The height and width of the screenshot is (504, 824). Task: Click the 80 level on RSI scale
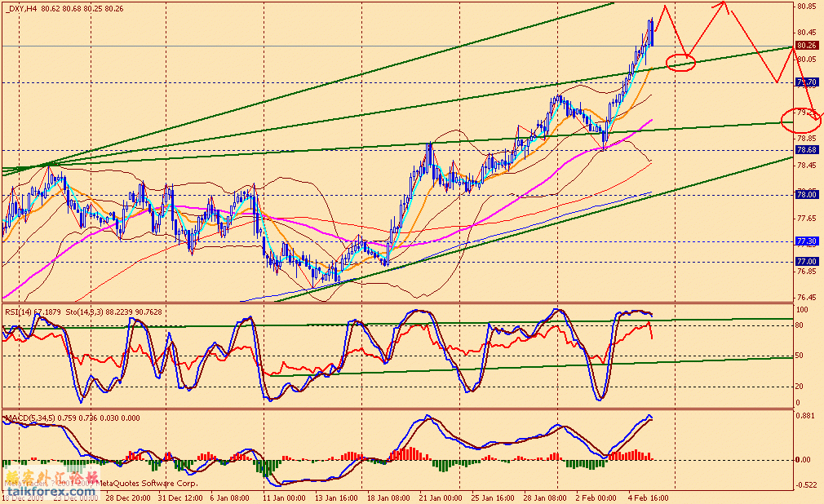(800, 325)
